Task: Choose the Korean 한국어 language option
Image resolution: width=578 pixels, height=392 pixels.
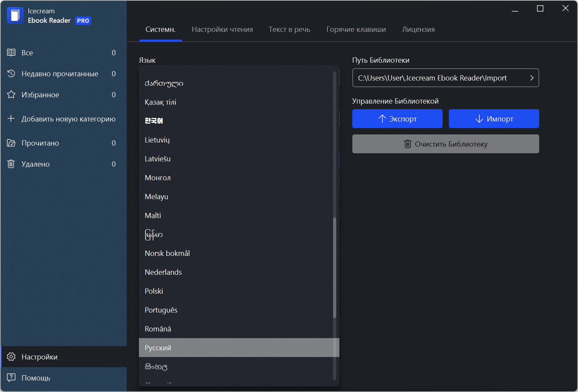Action: (x=239, y=121)
